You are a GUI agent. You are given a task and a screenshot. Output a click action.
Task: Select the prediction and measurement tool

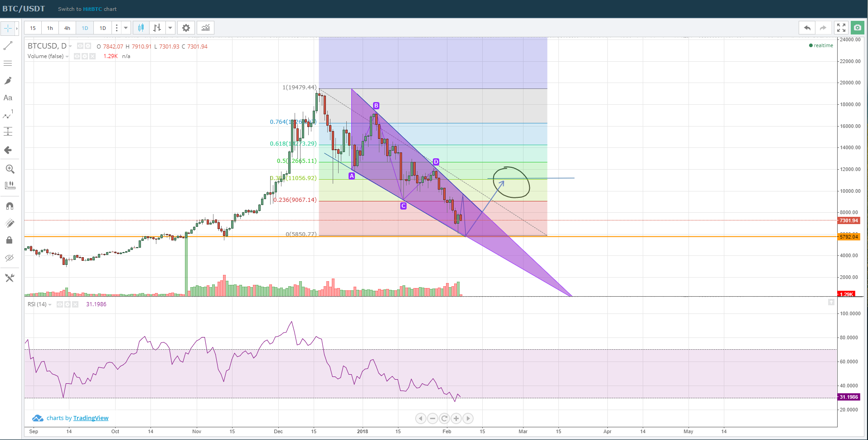coord(8,132)
